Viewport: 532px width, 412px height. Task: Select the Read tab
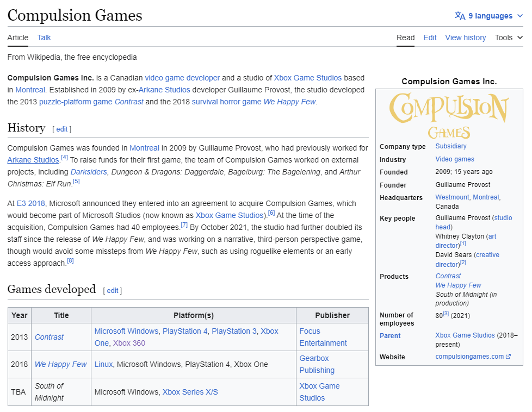click(x=405, y=38)
